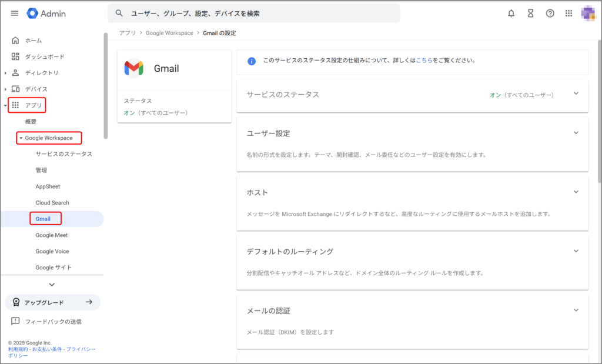Show more sidebar items with down chevron

click(52, 285)
